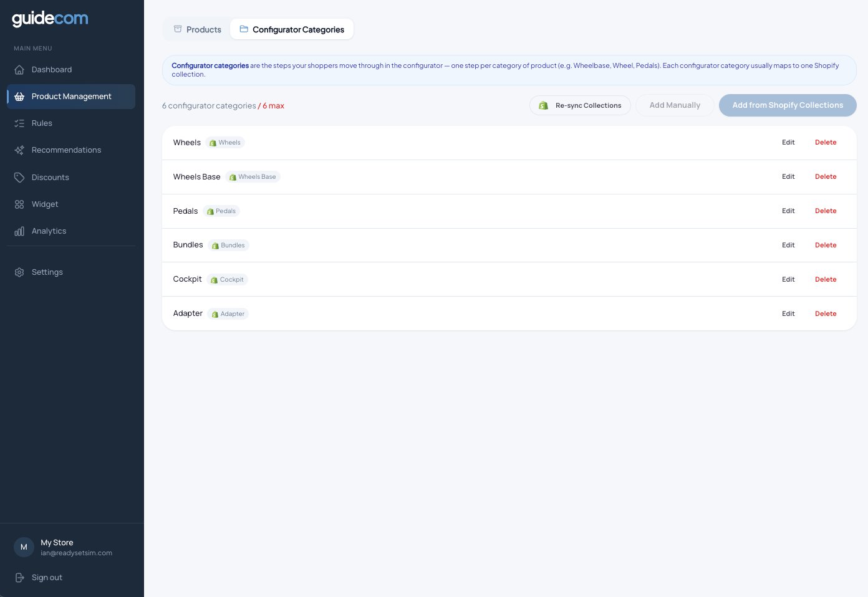Open the My Store account avatar
The image size is (868, 597).
pos(24,547)
